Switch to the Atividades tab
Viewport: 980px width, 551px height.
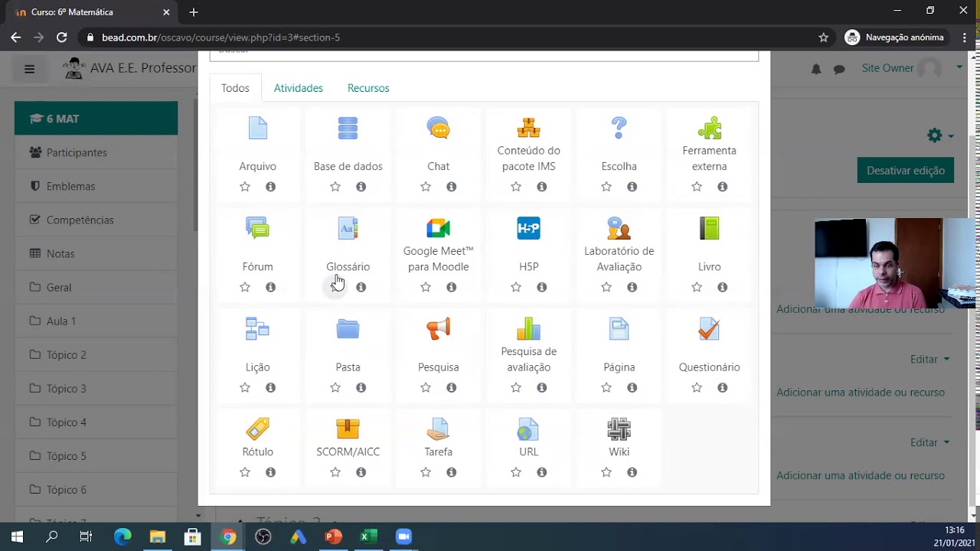pos(299,88)
